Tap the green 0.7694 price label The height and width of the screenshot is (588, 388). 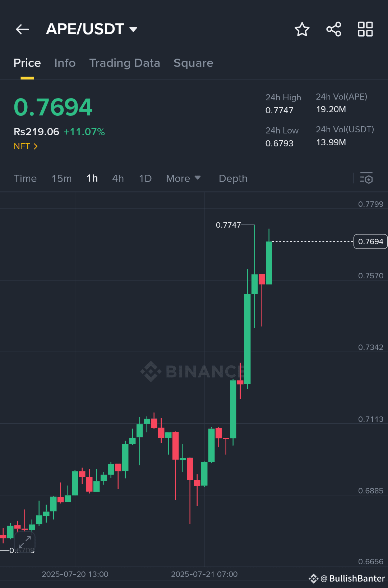click(53, 106)
